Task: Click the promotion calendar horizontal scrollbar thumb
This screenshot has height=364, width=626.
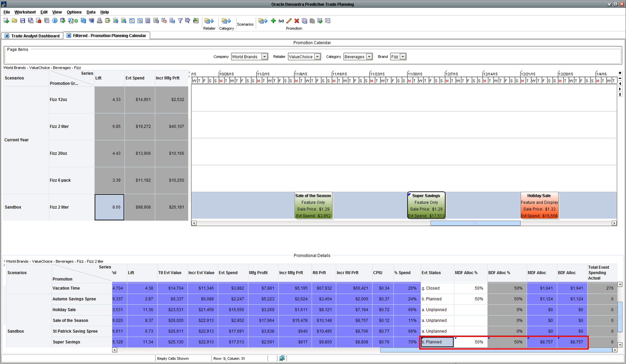Action: click(x=475, y=223)
